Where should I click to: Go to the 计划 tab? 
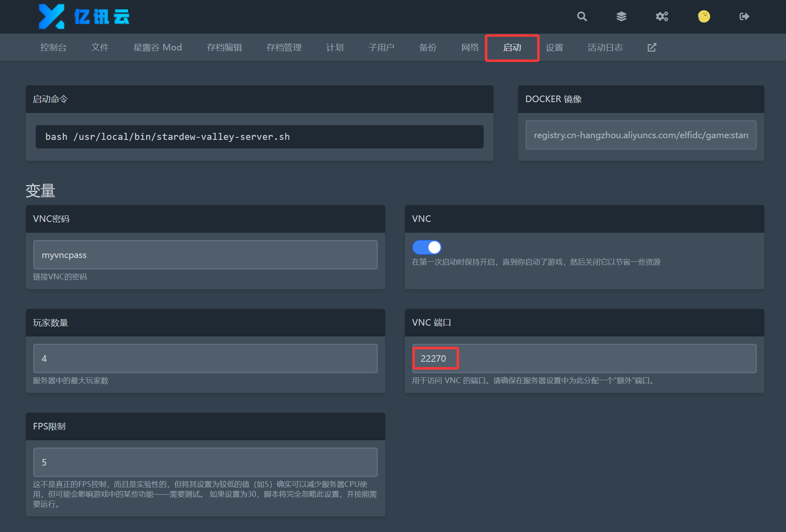pos(335,48)
